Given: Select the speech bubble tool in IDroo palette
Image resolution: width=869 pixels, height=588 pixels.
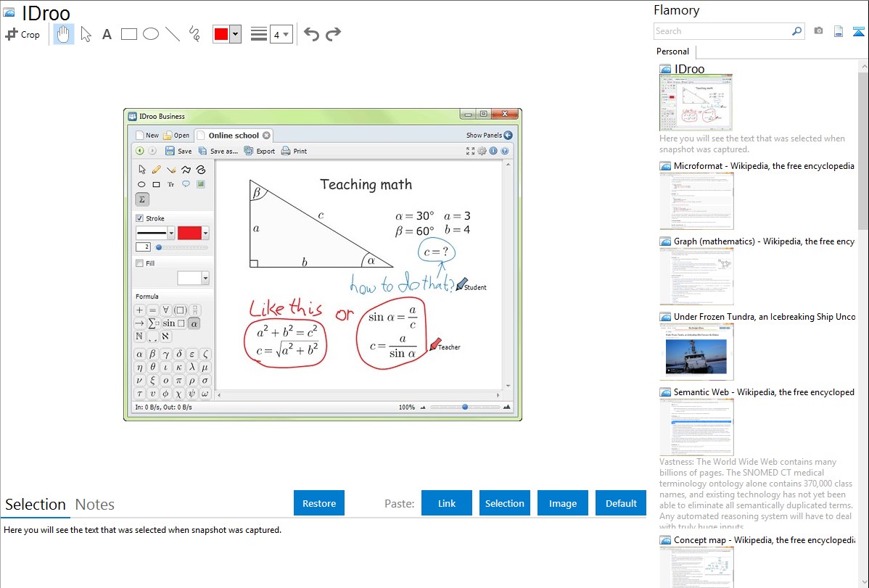Looking at the screenshot, I should [186, 184].
